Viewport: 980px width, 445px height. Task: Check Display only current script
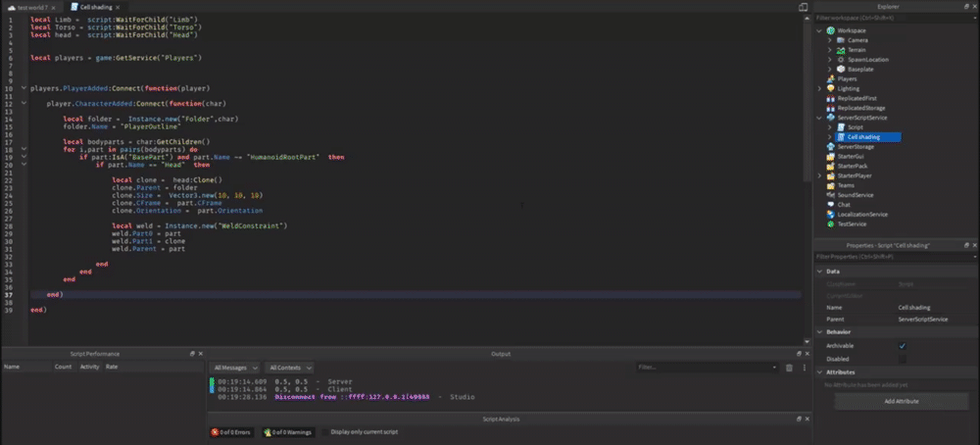(x=325, y=432)
